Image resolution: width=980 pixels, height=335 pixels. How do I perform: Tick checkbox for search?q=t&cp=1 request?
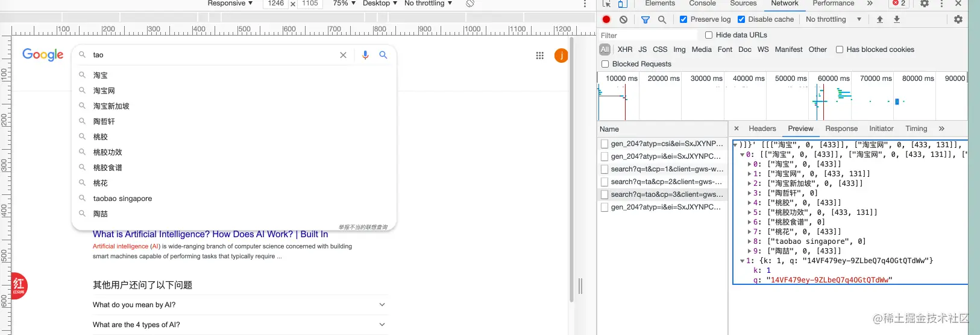605,169
